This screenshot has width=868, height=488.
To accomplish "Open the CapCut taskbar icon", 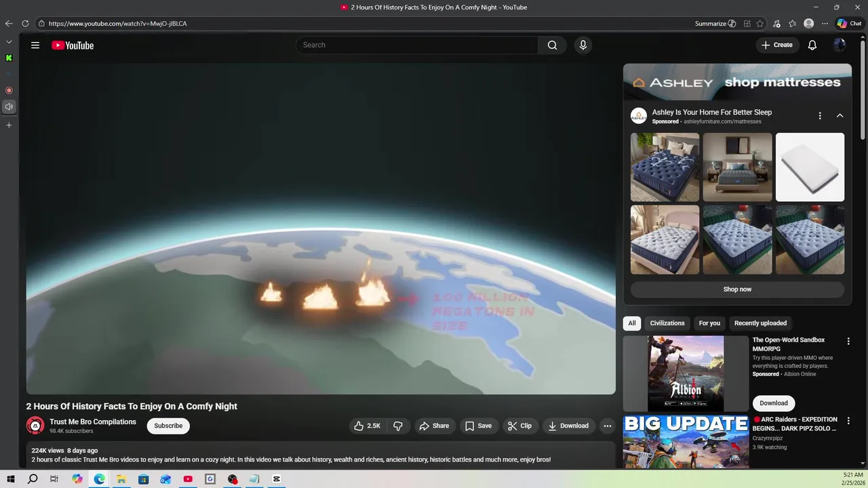I will click(277, 479).
